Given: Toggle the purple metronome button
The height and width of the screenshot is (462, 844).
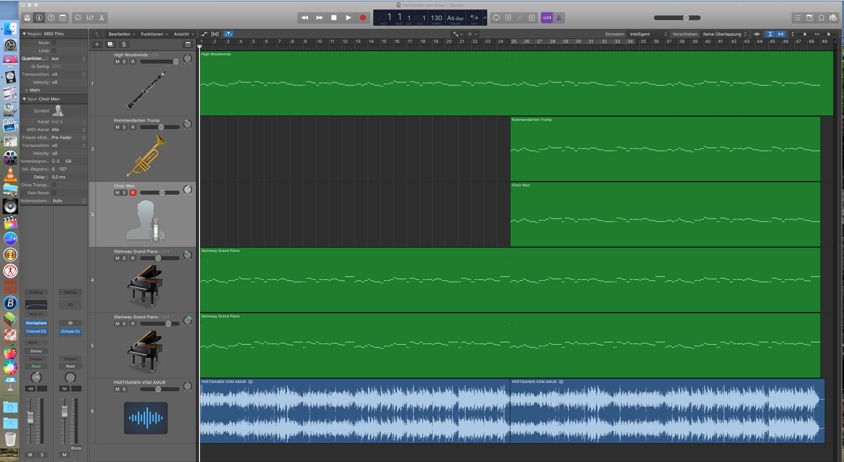Looking at the screenshot, I should coord(559,18).
